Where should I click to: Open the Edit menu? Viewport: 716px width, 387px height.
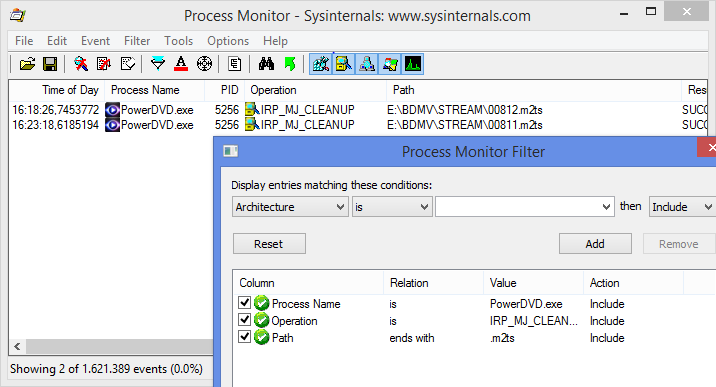57,41
